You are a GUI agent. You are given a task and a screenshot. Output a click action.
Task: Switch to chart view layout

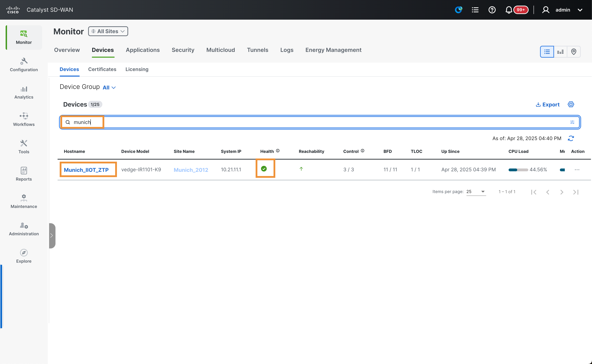point(560,52)
